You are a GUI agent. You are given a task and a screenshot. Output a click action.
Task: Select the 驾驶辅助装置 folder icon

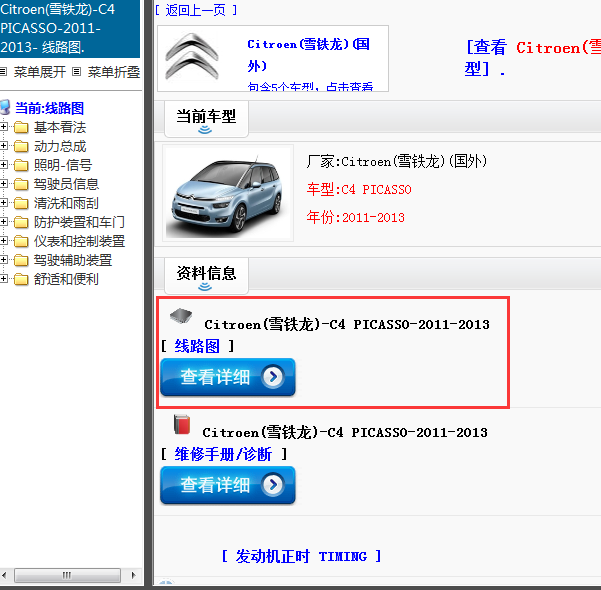pyautogui.click(x=21, y=260)
